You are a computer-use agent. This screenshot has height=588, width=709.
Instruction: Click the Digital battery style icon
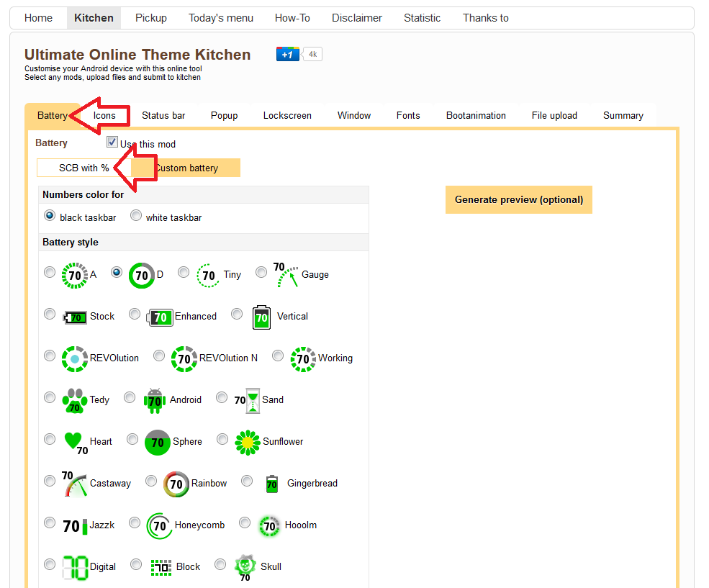(75, 567)
